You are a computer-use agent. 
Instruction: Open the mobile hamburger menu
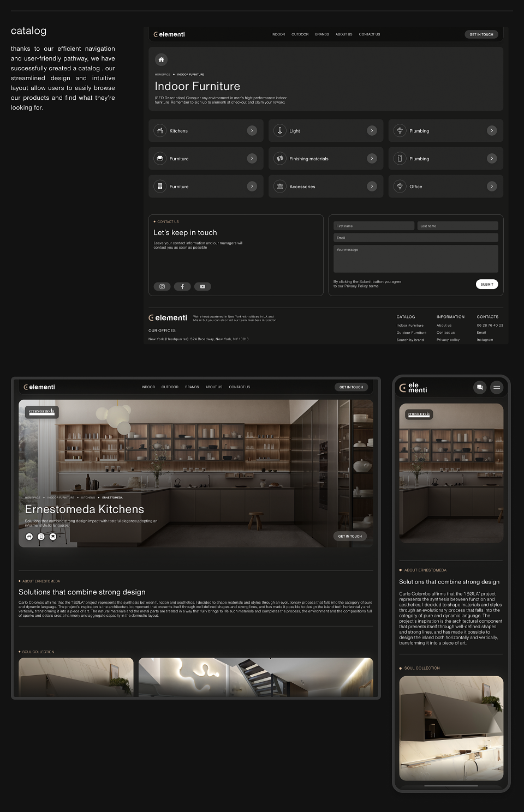click(x=497, y=388)
